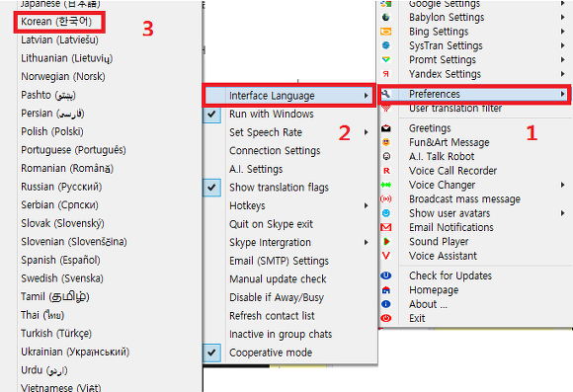This screenshot has height=392, width=573.
Task: Choose Romanian (Română) language
Action: pyautogui.click(x=67, y=168)
